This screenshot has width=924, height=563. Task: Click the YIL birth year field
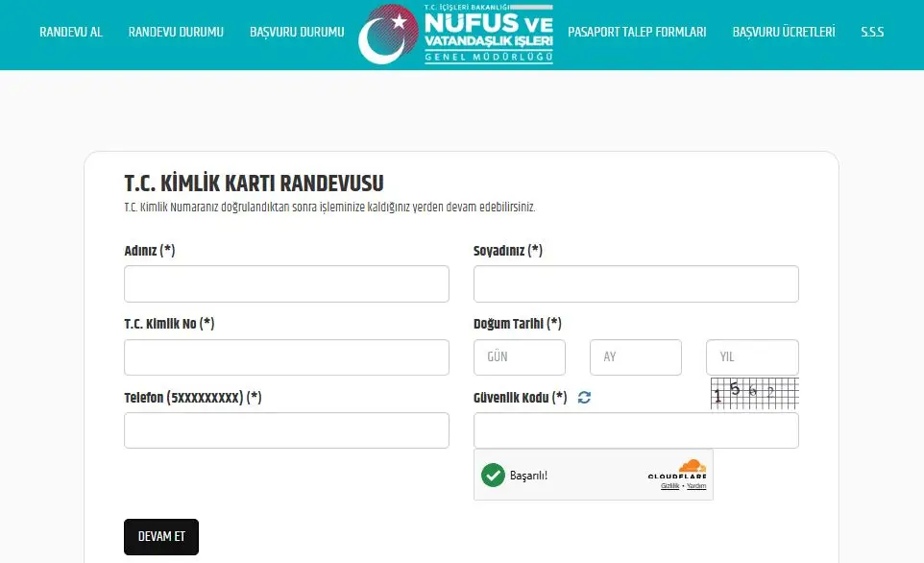[x=752, y=357]
